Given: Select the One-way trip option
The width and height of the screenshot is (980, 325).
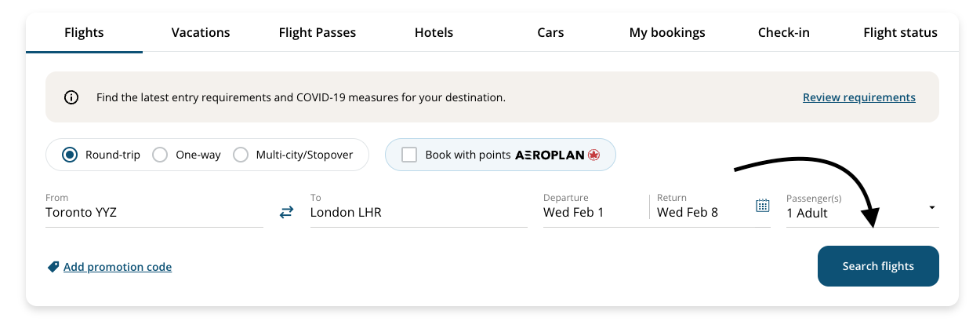Looking at the screenshot, I should point(160,155).
